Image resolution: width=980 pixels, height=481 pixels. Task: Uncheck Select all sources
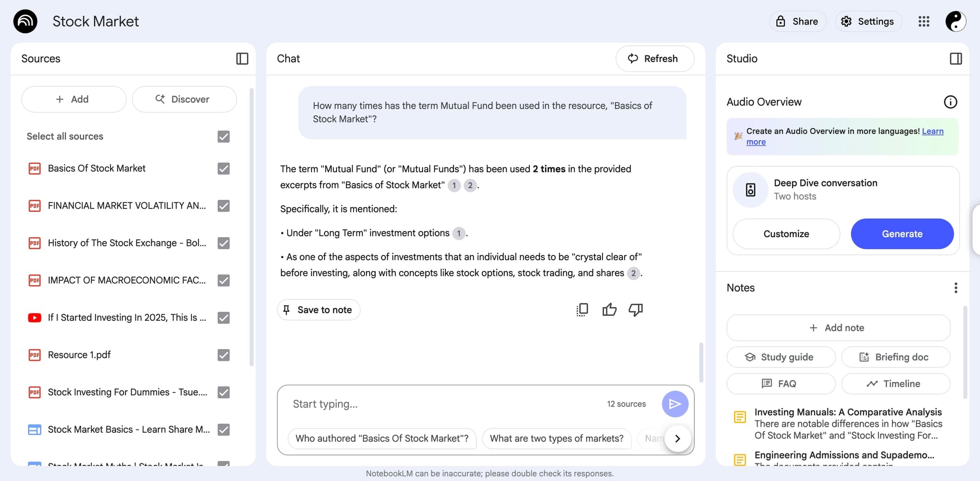click(223, 136)
